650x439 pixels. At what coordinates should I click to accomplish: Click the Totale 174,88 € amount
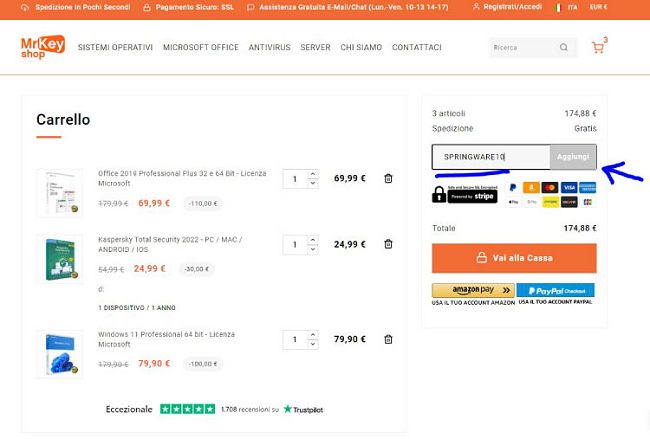coord(580,228)
